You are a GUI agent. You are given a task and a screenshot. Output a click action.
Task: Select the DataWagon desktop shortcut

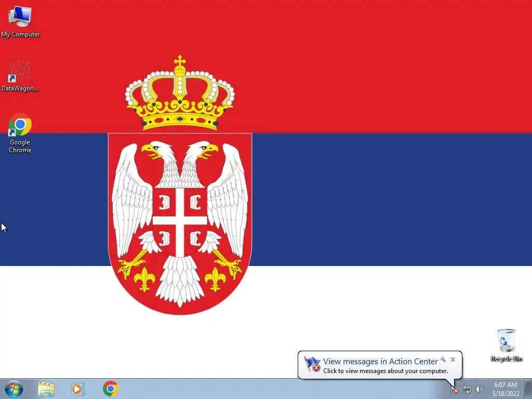(20, 76)
